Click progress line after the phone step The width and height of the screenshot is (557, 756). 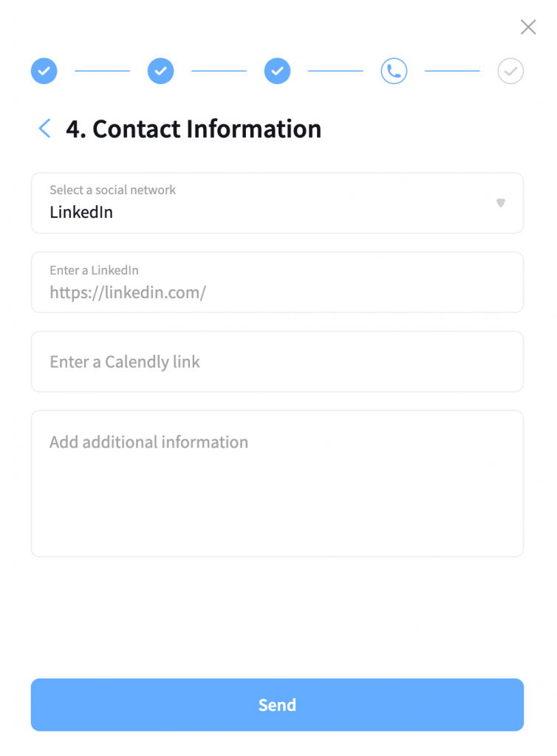tap(452, 72)
